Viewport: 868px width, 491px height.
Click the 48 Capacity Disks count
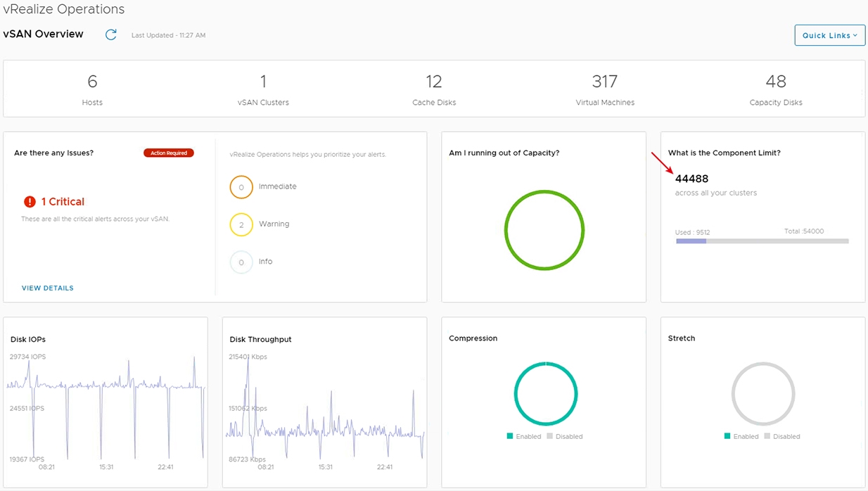coord(776,82)
